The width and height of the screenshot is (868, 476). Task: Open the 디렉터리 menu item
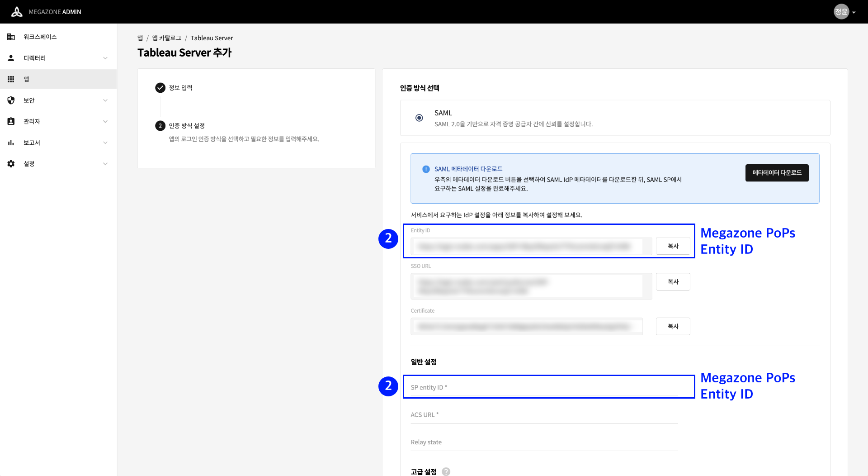58,58
